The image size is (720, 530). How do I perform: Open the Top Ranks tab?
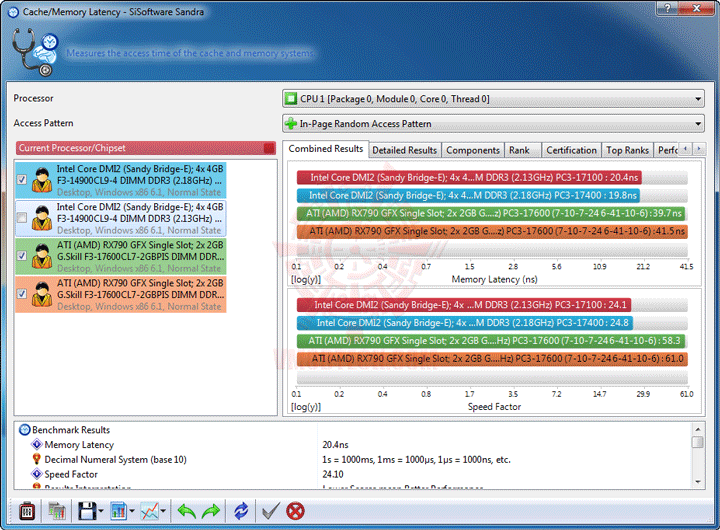[627, 150]
